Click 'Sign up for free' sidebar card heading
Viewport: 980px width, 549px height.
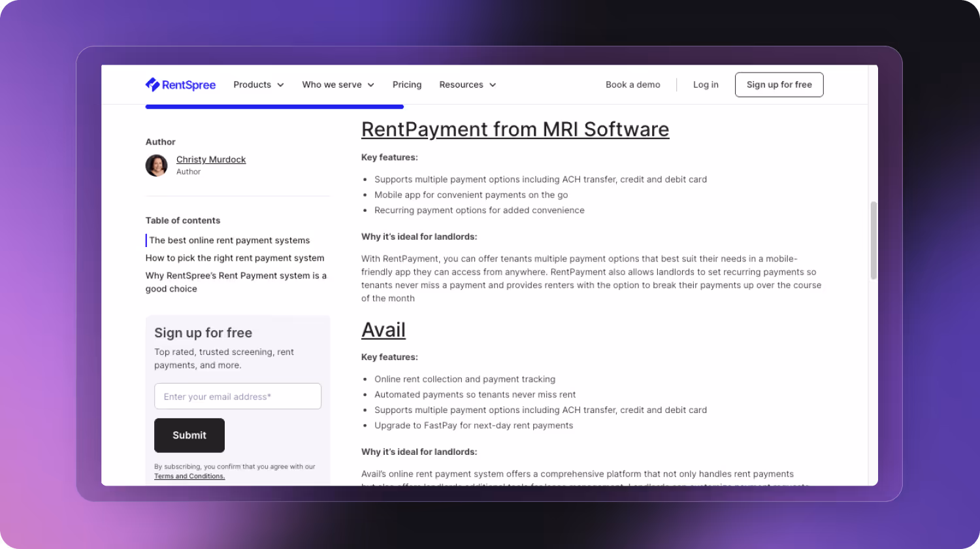pos(203,333)
